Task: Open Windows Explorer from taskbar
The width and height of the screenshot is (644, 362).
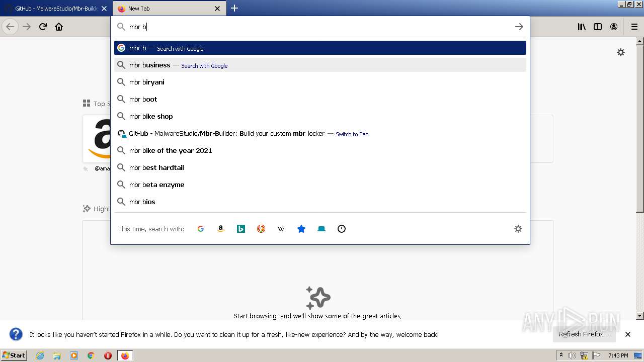Action: [x=57, y=355]
